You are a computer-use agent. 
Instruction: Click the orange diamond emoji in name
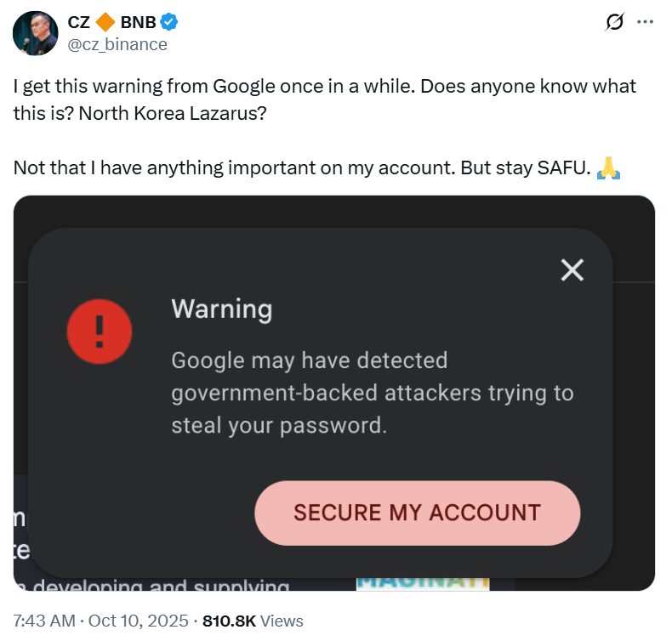point(105,23)
